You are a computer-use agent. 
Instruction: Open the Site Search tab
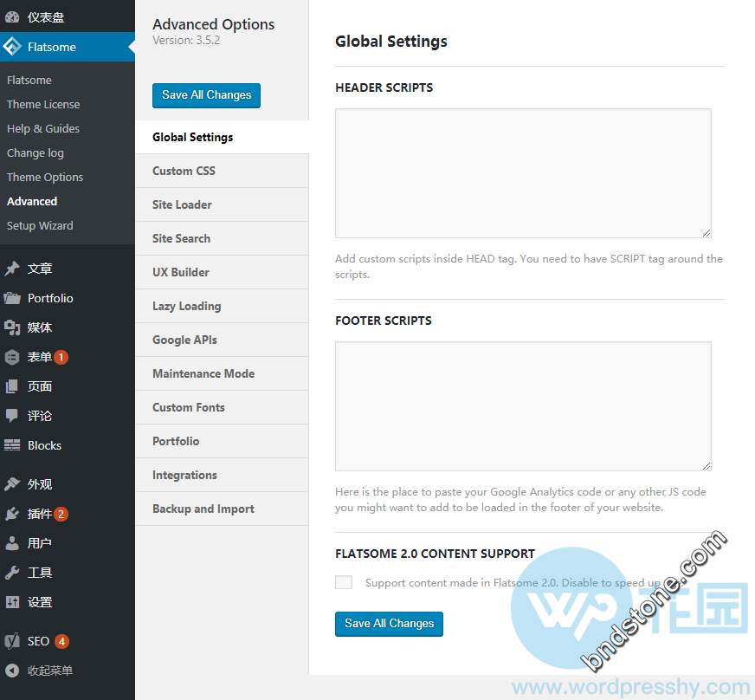(222, 238)
